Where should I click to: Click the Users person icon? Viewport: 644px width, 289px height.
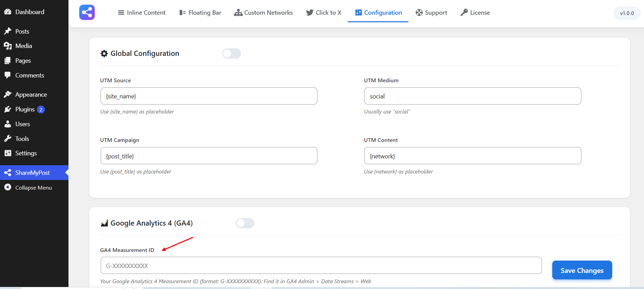(8, 124)
